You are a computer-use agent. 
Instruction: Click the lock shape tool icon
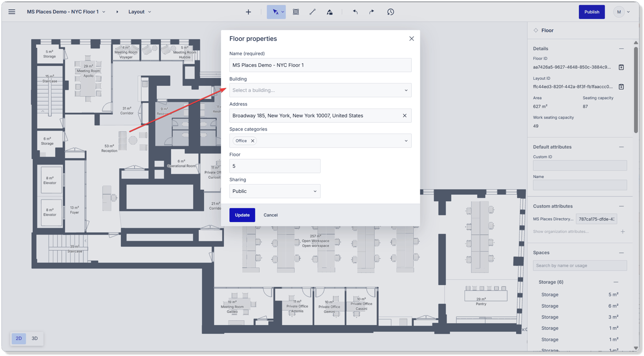329,12
